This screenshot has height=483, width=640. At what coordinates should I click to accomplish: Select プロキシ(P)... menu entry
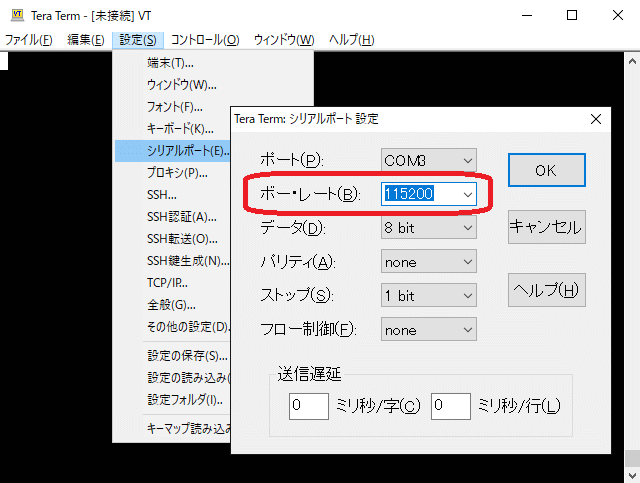(x=177, y=173)
